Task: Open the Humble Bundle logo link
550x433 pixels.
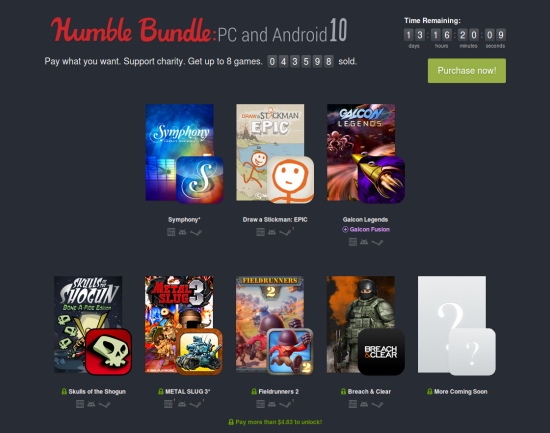Action: point(132,31)
